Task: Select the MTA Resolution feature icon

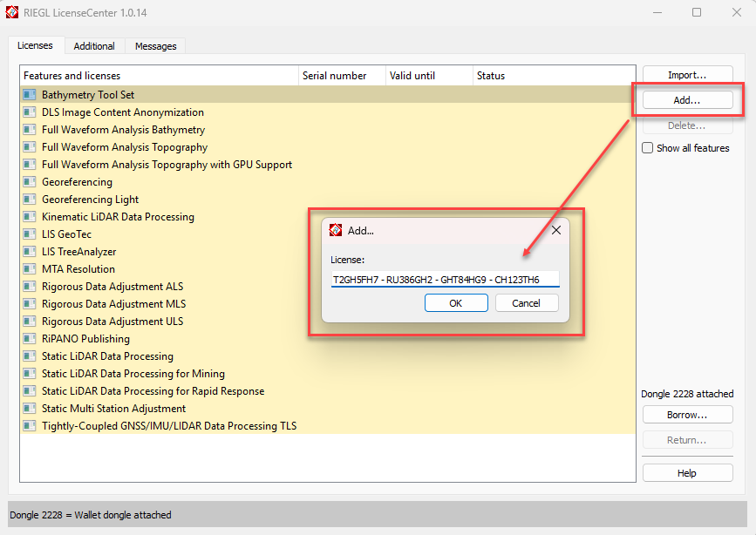Action: [30, 269]
